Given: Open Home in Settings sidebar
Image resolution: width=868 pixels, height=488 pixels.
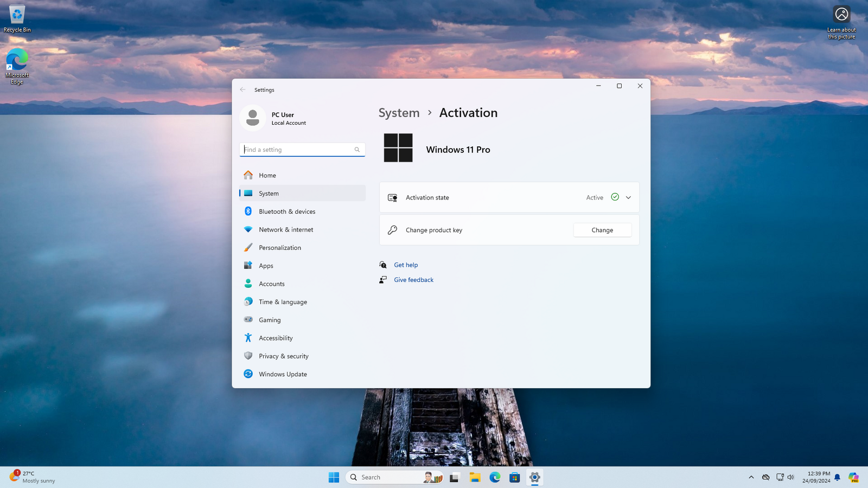Looking at the screenshot, I should click(x=302, y=175).
